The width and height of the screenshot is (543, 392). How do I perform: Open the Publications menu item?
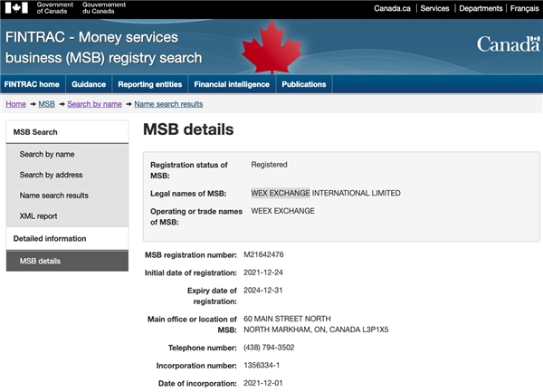point(303,84)
